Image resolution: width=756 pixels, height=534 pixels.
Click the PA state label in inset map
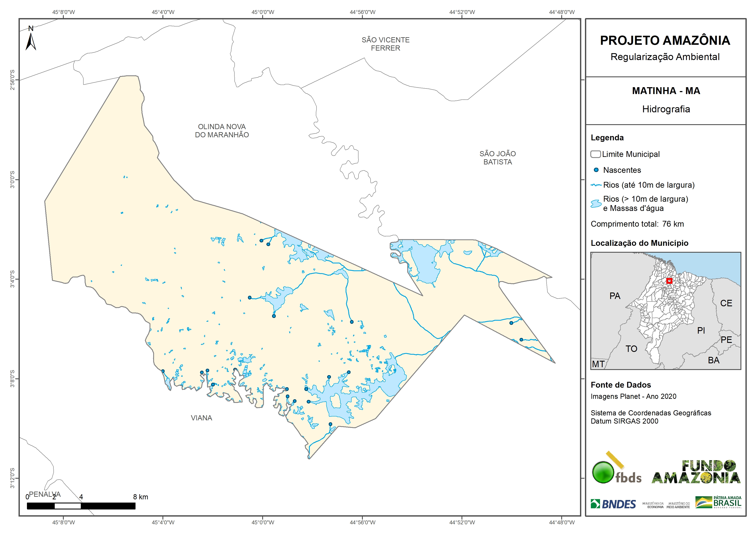[615, 296]
